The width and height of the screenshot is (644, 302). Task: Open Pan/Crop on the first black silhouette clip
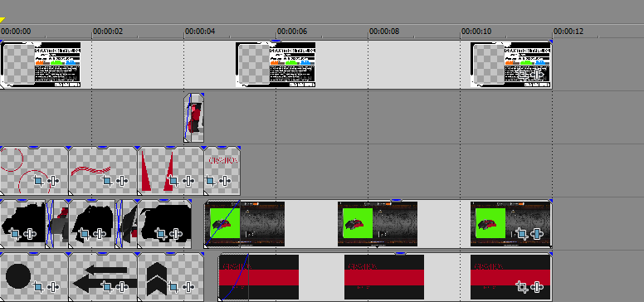click(x=15, y=234)
